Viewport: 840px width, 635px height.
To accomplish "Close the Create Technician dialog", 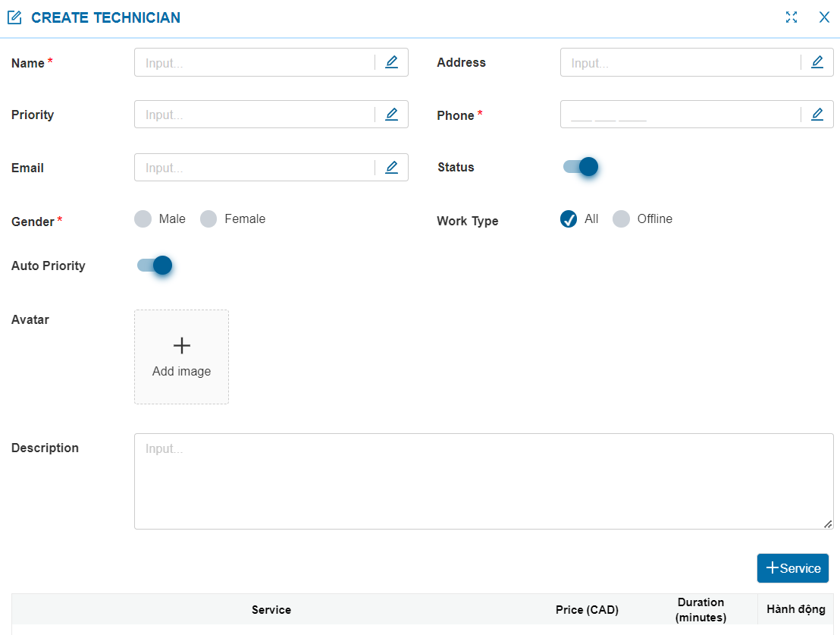I will coord(824,17).
